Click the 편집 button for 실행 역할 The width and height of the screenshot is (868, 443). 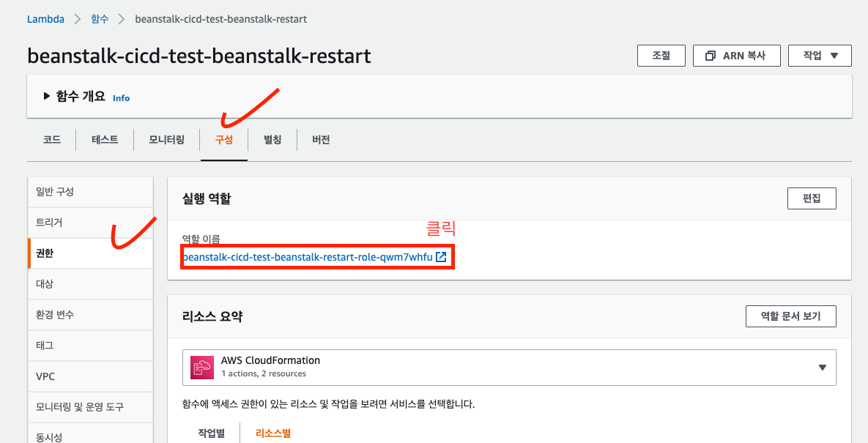[812, 198]
